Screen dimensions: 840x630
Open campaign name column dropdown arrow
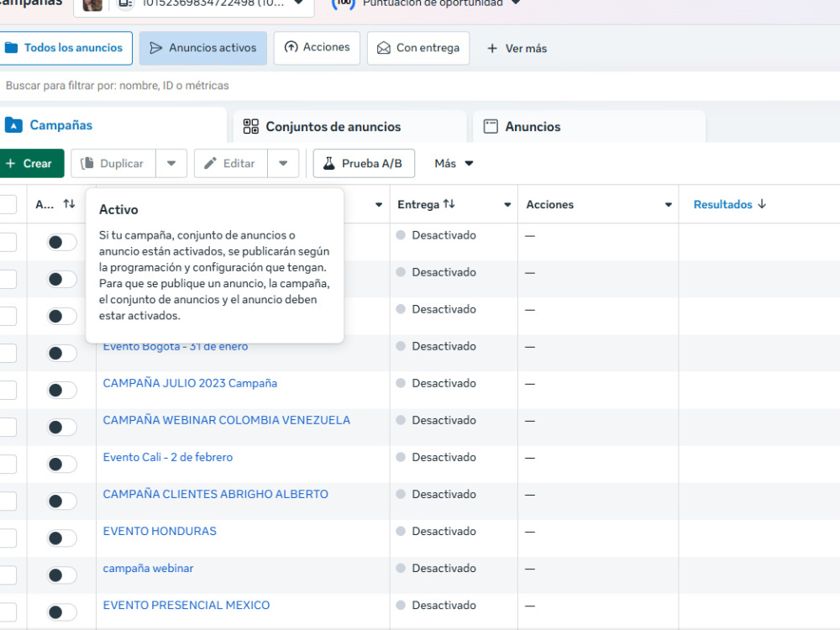[x=379, y=205]
